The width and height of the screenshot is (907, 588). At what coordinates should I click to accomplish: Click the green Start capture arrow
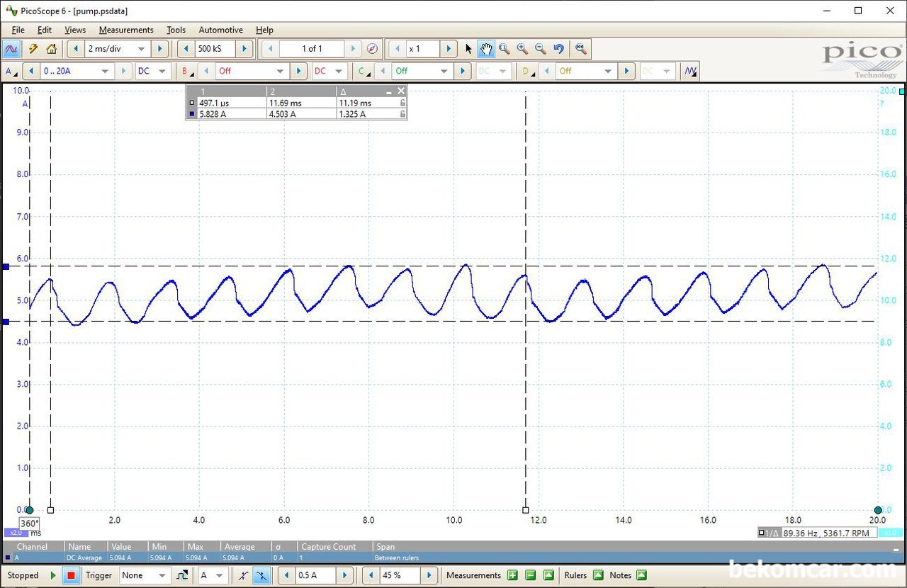[53, 575]
